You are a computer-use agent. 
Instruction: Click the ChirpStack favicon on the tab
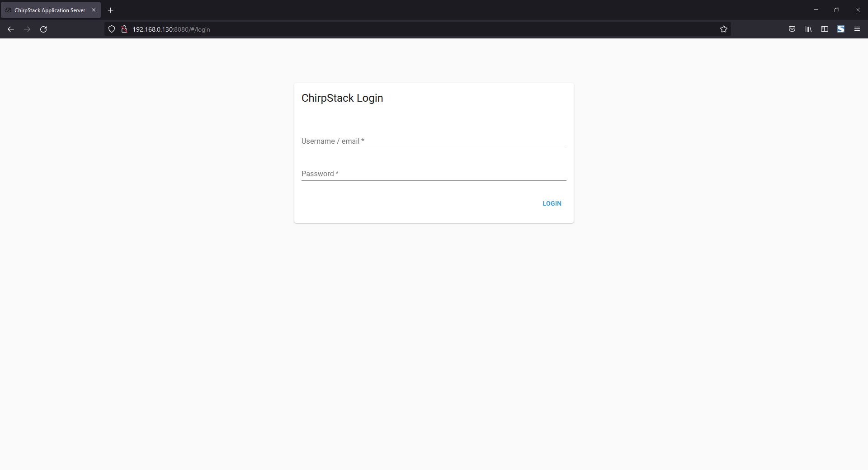pyautogui.click(x=8, y=10)
